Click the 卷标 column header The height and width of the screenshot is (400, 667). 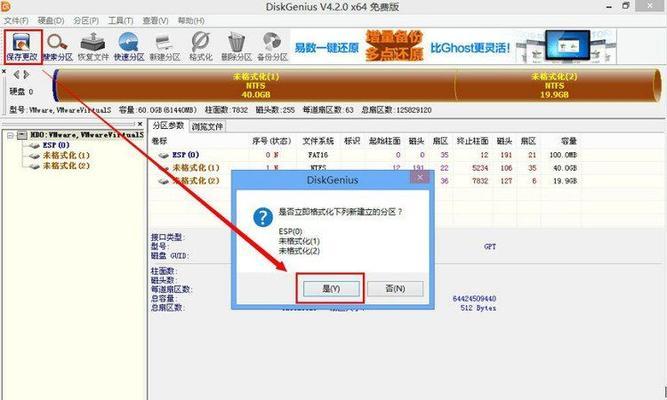click(160, 141)
